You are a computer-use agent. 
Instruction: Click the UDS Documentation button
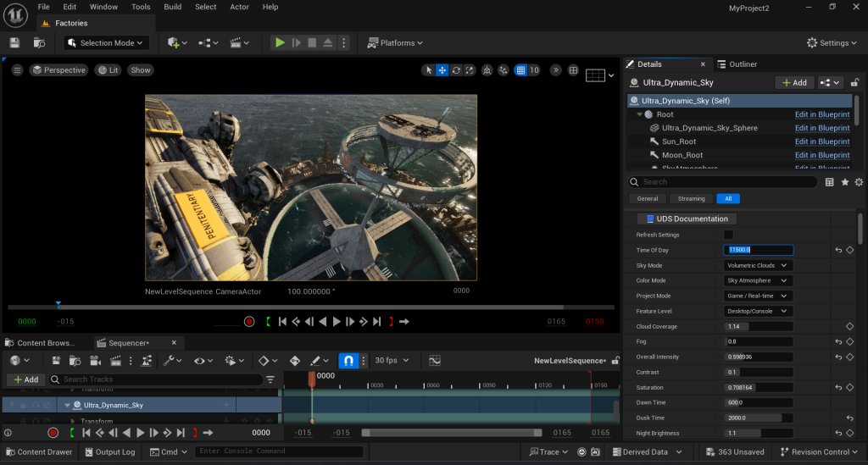(x=687, y=219)
